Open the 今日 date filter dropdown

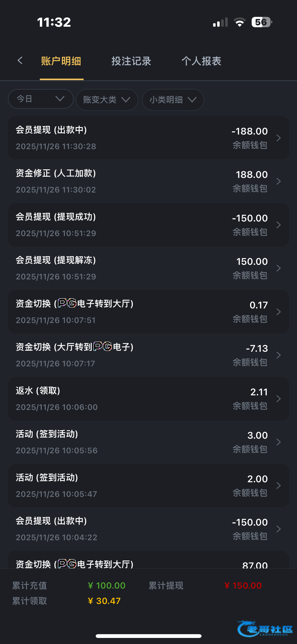(x=41, y=99)
